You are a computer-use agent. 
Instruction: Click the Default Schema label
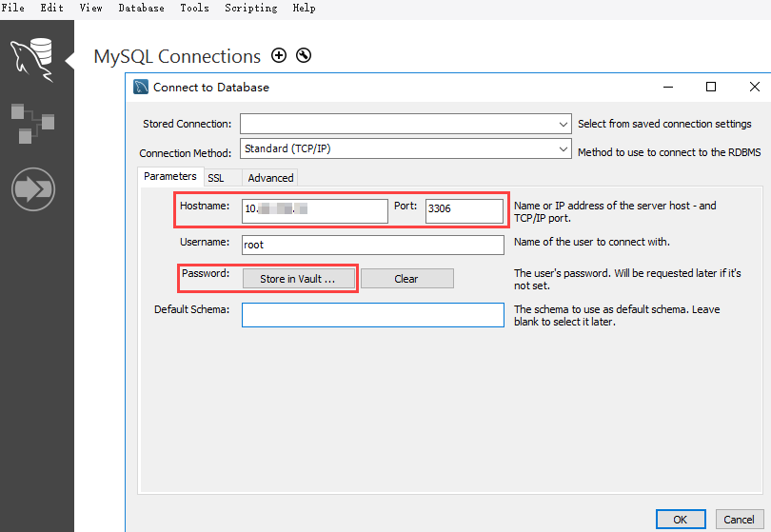191,309
